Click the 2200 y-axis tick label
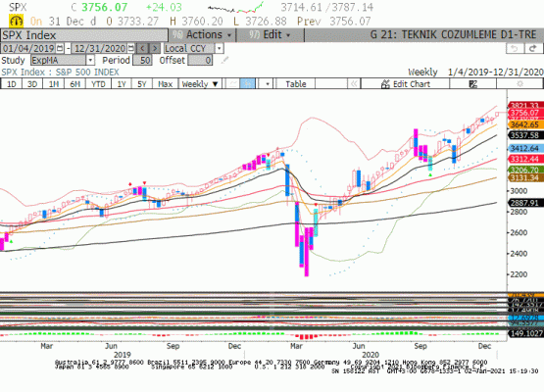The width and height of the screenshot is (544, 392). [x=519, y=274]
